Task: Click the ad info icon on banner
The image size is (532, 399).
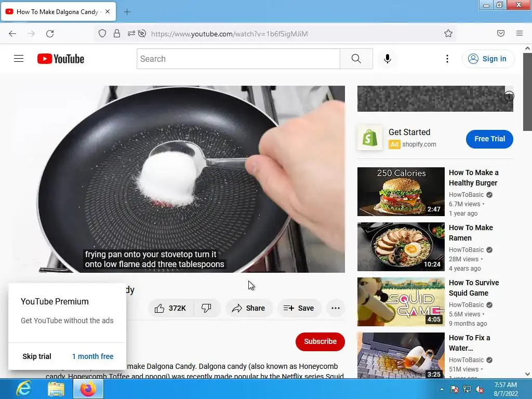Action: pos(509,96)
